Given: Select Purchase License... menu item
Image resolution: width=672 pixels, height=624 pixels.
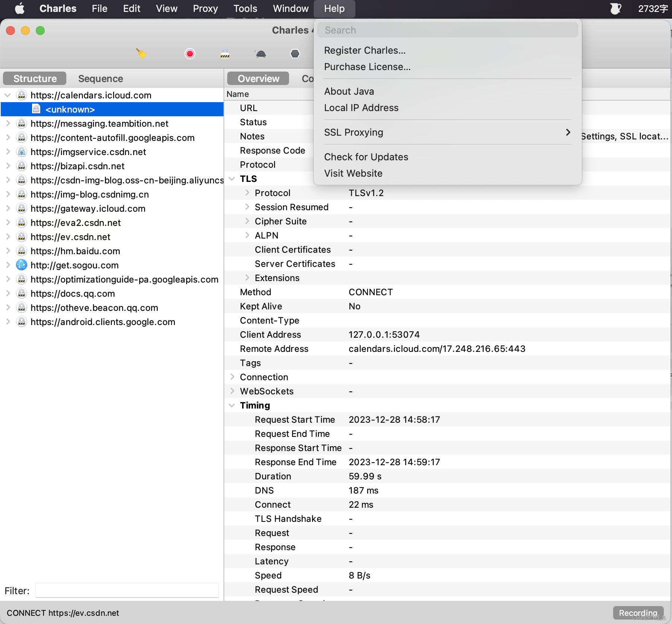Looking at the screenshot, I should pos(447,67).
